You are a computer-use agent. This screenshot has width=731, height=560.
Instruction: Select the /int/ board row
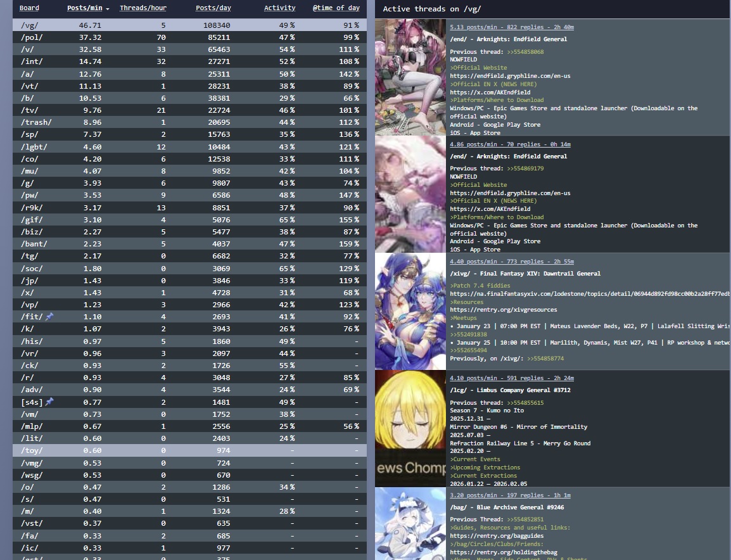[x=190, y=61]
